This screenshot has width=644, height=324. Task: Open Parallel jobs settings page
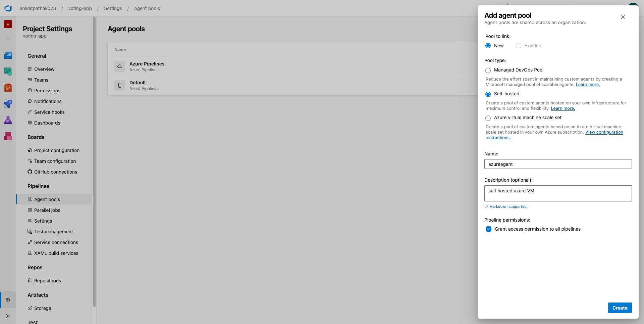tap(47, 210)
